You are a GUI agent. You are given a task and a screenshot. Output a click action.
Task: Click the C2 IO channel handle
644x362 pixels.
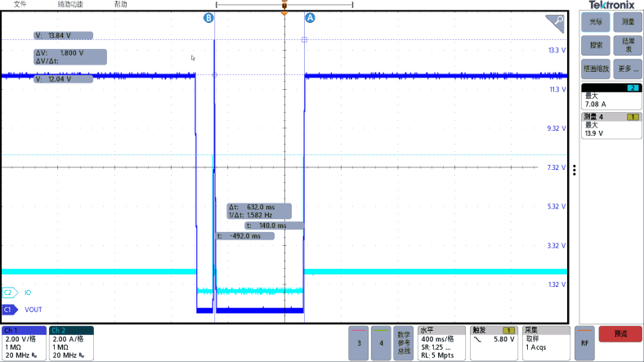10,292
